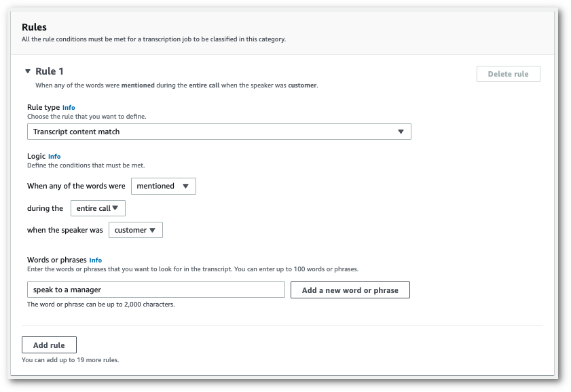Click the Info icon for Words or phrases

click(x=95, y=260)
